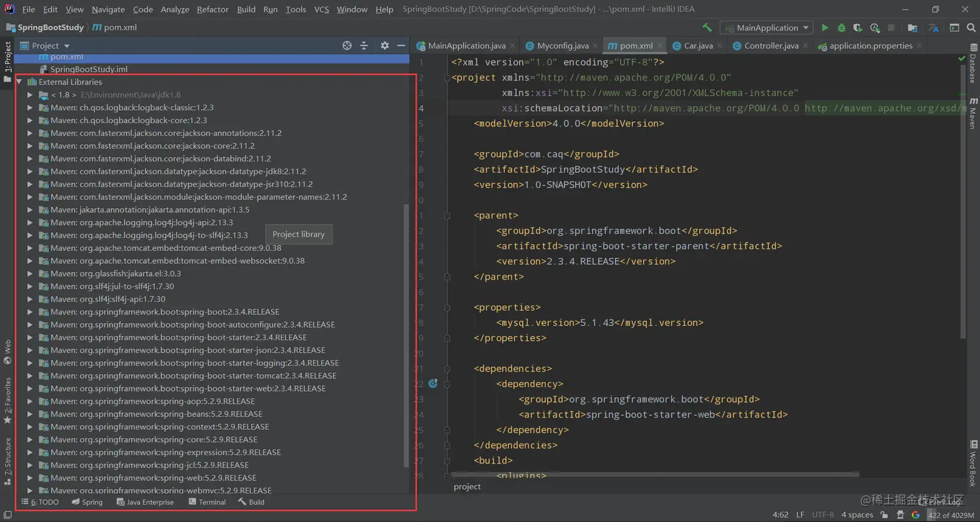Open the VCS menu
Viewport: 980px width, 522px height.
[321, 9]
